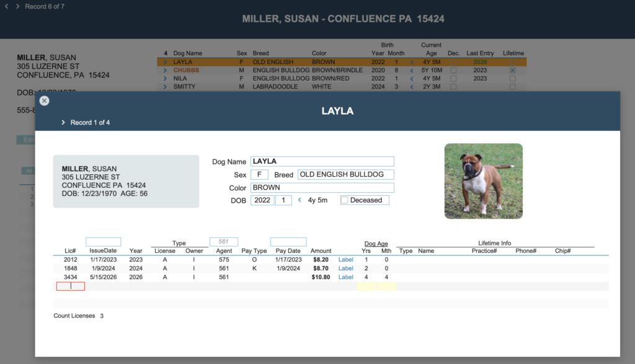The width and height of the screenshot is (635, 364).
Task: Click amount $10.80
Action: [321, 277]
